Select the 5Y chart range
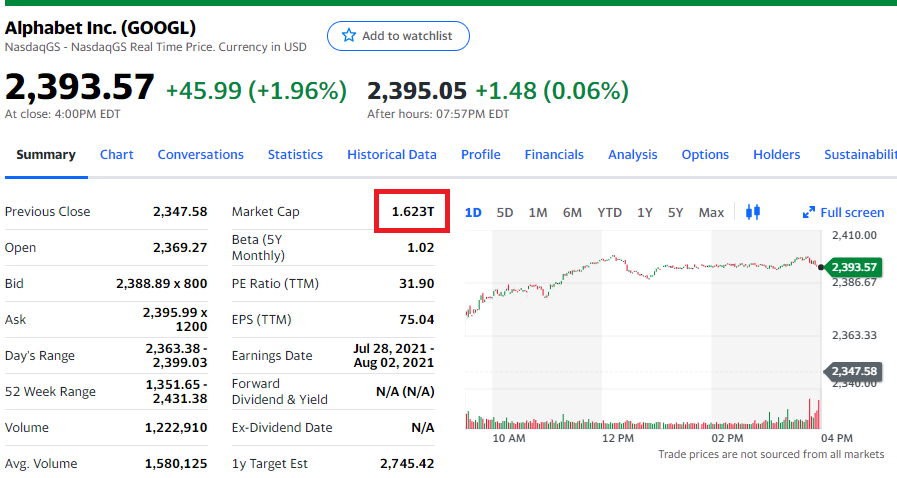This screenshot has height=478, width=897. pyautogui.click(x=675, y=212)
